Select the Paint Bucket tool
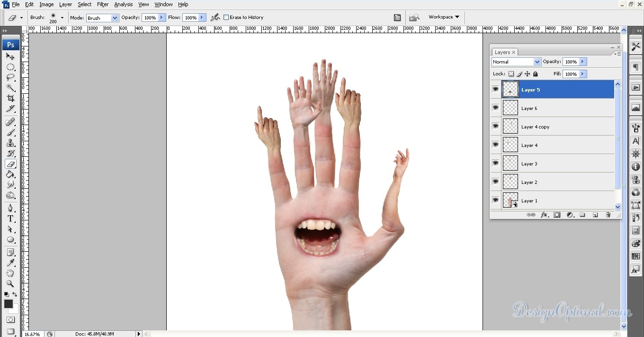The image size is (644, 337). click(10, 174)
